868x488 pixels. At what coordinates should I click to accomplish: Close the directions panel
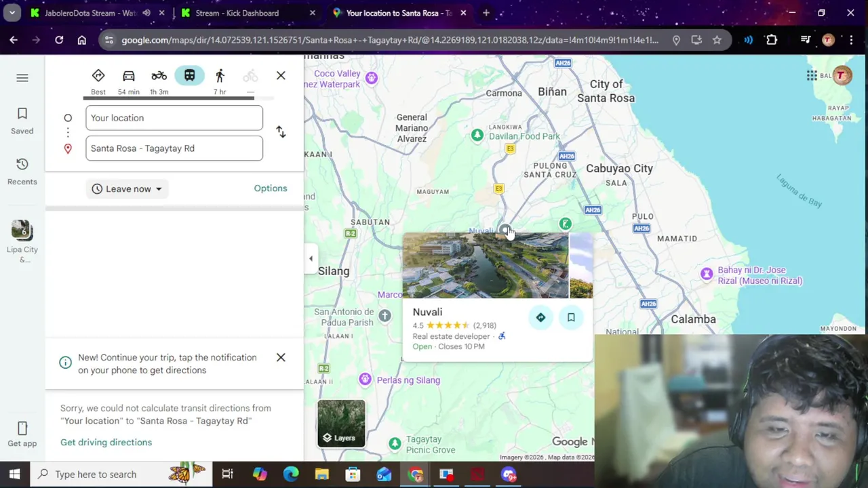pos(281,75)
